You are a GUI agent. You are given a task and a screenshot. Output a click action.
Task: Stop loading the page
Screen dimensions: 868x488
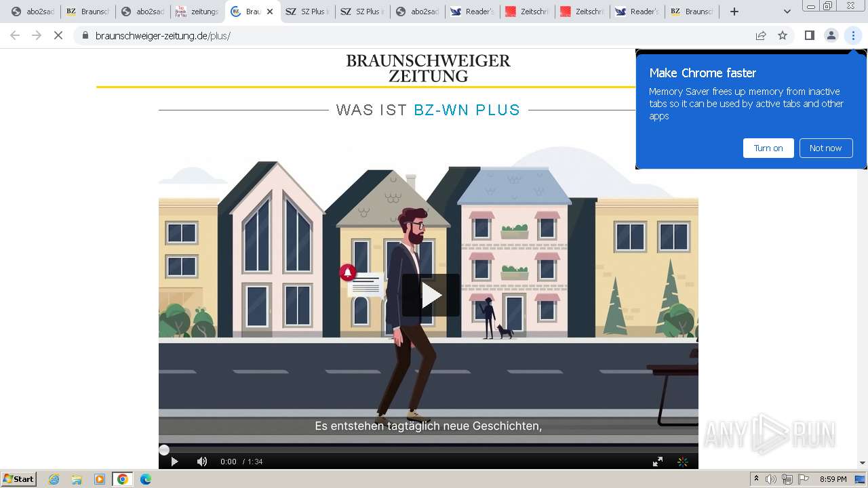58,35
